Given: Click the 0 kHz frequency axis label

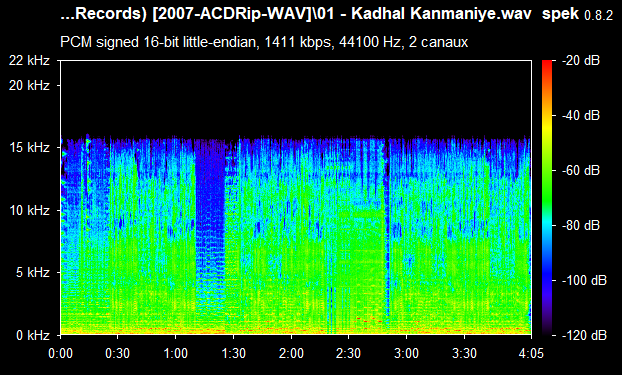Looking at the screenshot, I should (33, 335).
